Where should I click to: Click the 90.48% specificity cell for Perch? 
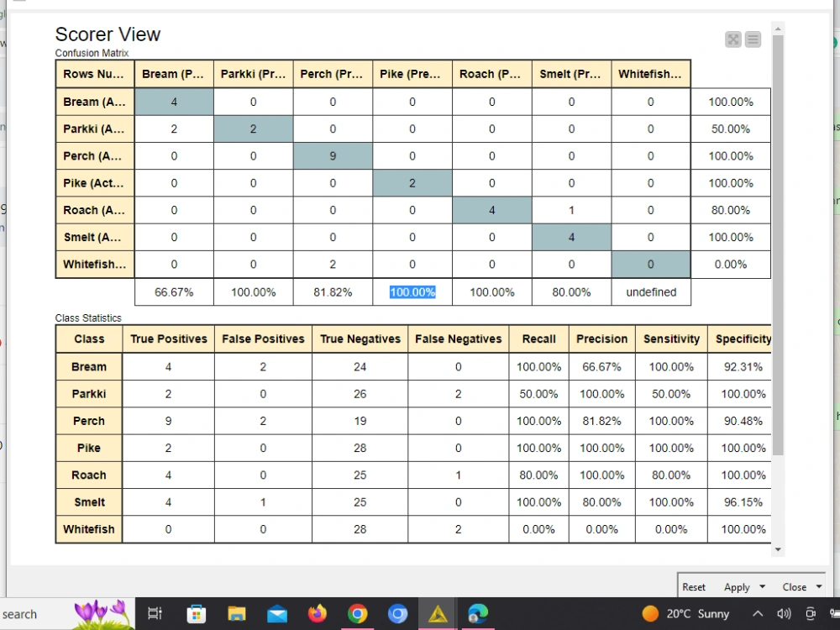[x=740, y=421]
